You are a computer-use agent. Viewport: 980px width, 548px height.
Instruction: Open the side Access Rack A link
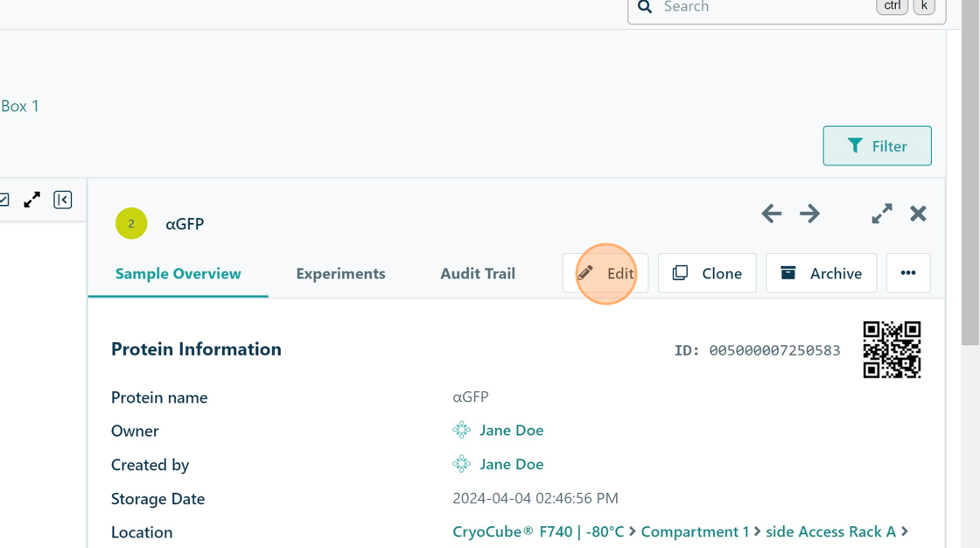coord(830,531)
